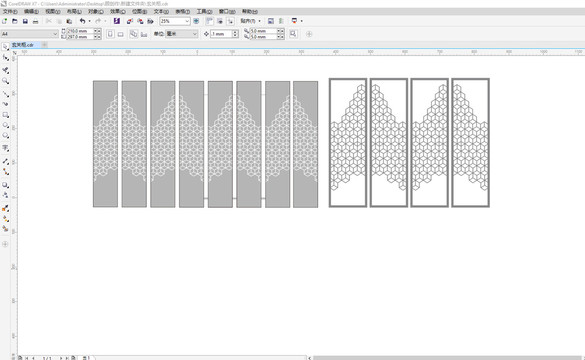
Task: Select the Pick tool in toolbox
Action: pos(5,47)
